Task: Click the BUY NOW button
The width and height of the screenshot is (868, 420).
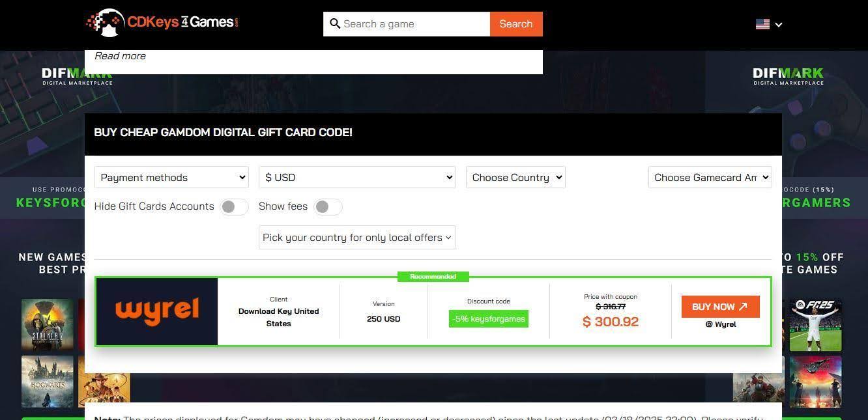Action: (720, 307)
